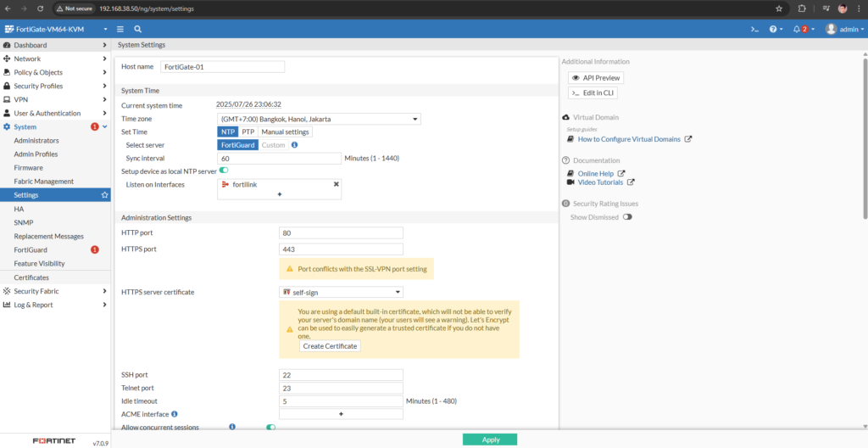Click info icon beside ACME interface
Screen dimensions: 868x448
175,413
